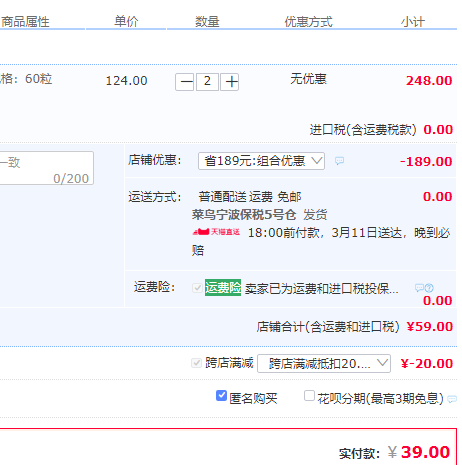Screen dimensions: 462x465
Task: Click the comment bubble icon beside 店铺优惠
Action: click(339, 161)
